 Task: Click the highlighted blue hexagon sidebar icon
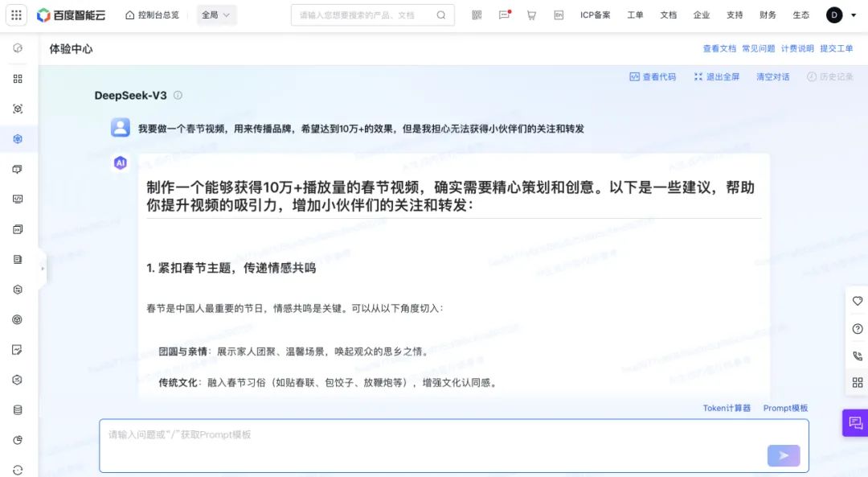[18, 139]
